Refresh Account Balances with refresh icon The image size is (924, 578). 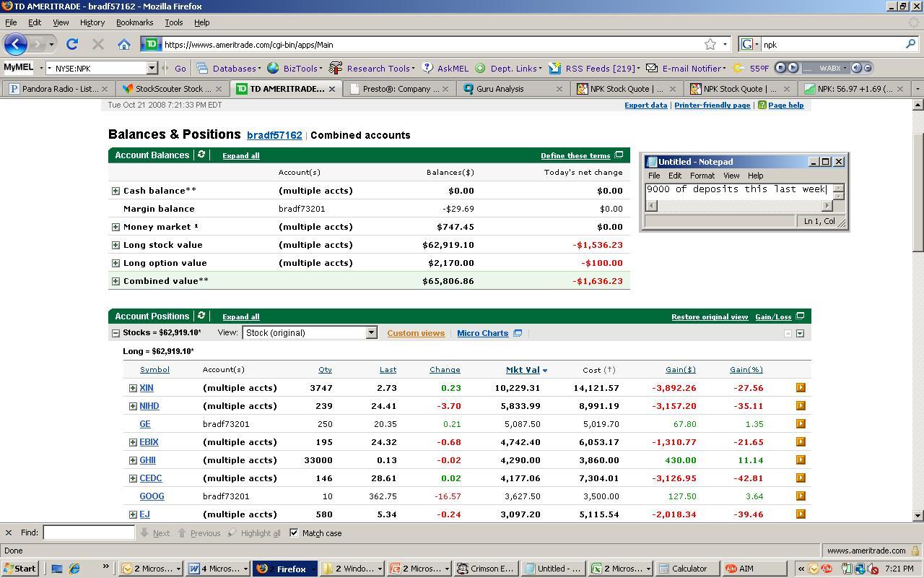click(201, 155)
